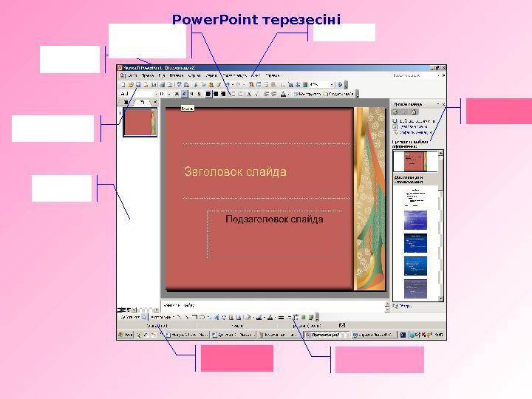Open the Standard toolbar options arrow

pyautogui.click(x=346, y=85)
